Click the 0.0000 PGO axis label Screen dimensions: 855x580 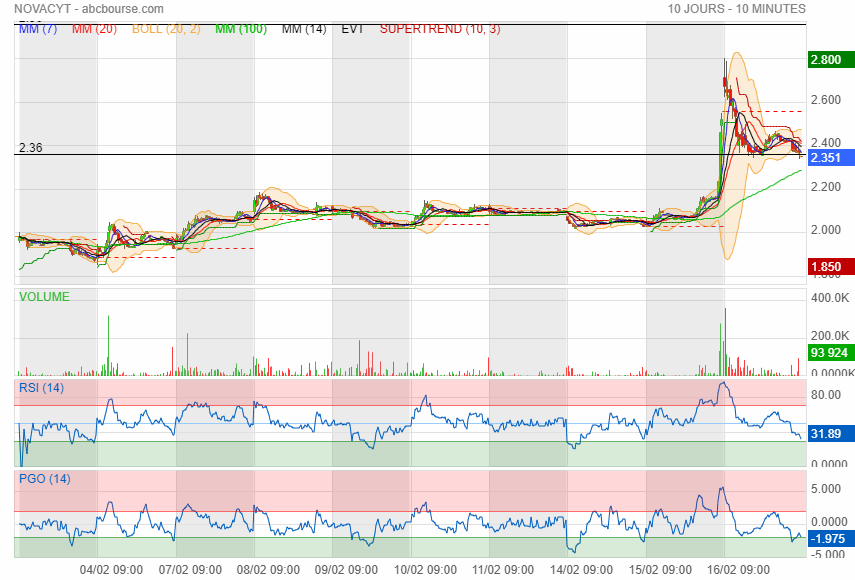point(829,522)
